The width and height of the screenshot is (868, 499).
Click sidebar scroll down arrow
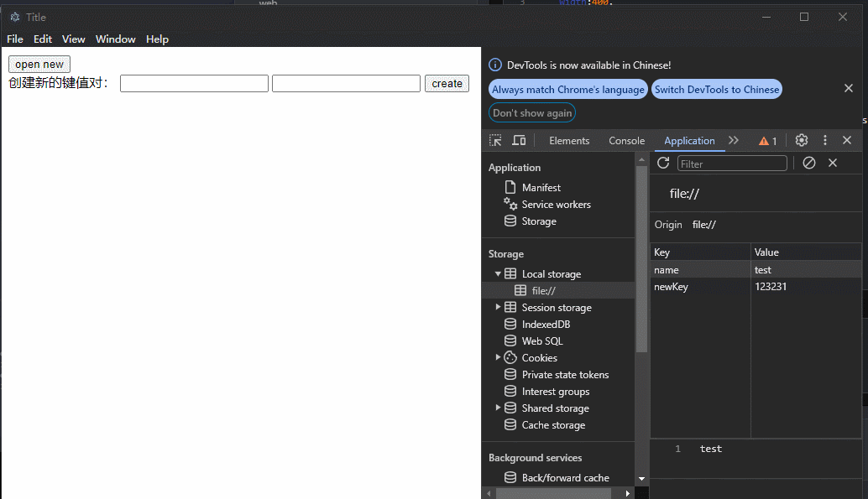point(641,479)
